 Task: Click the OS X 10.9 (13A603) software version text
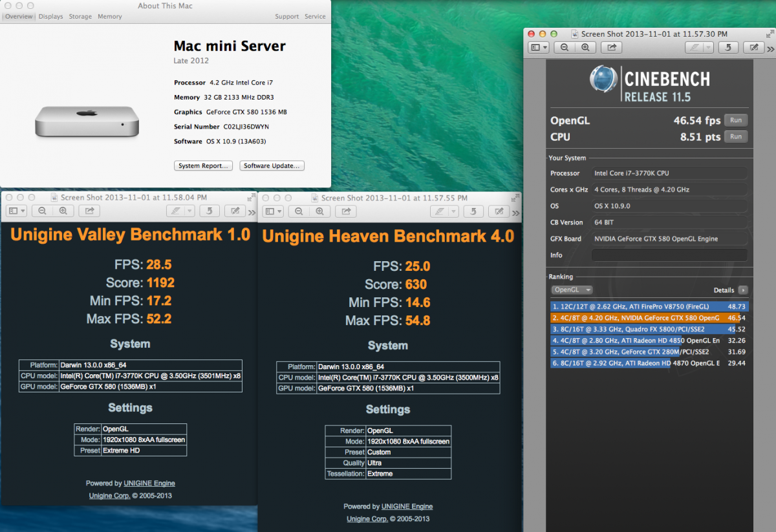click(x=235, y=142)
